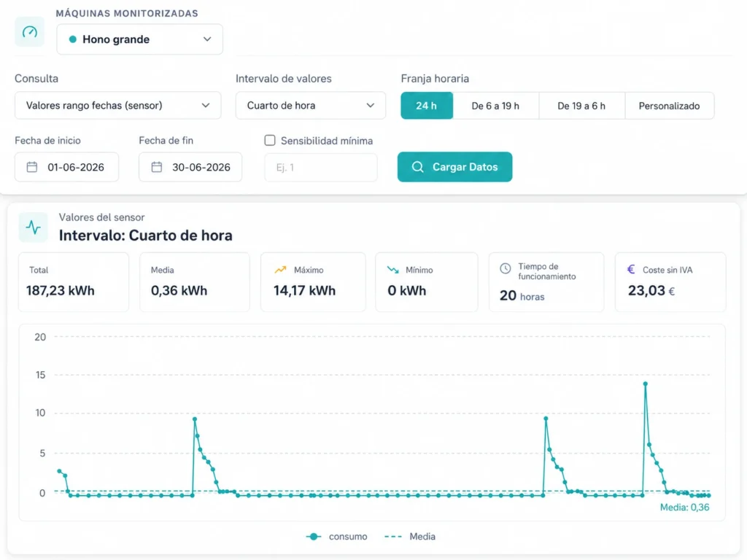Click the Ej. 1 sensitivity input field
This screenshot has width=747, height=560.
321,168
